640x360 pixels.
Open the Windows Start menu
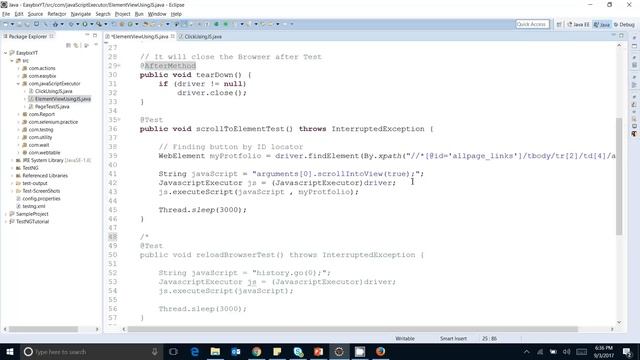point(9,352)
